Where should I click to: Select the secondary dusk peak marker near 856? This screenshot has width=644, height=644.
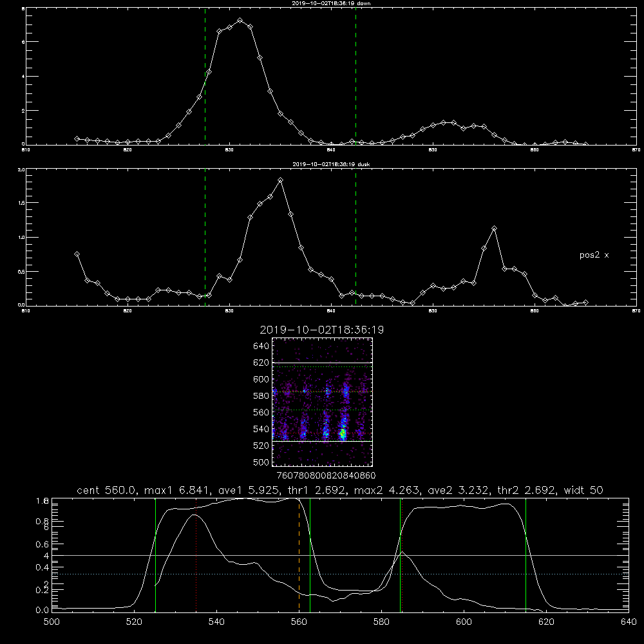(x=495, y=229)
